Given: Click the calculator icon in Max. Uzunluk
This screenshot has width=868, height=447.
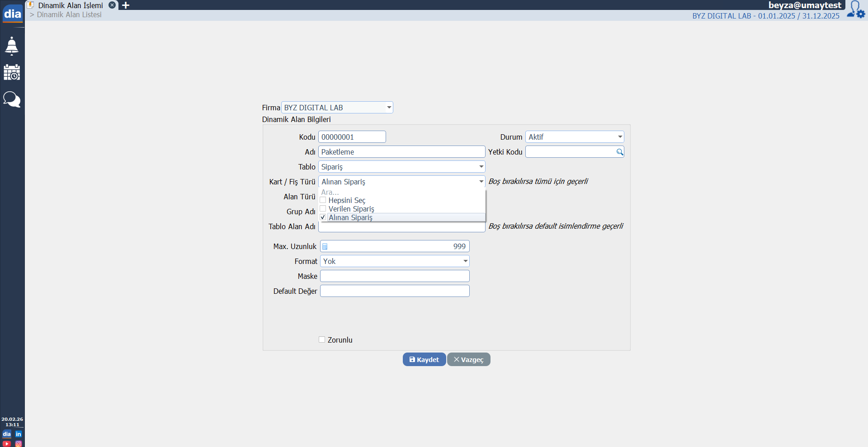Looking at the screenshot, I should tap(325, 247).
